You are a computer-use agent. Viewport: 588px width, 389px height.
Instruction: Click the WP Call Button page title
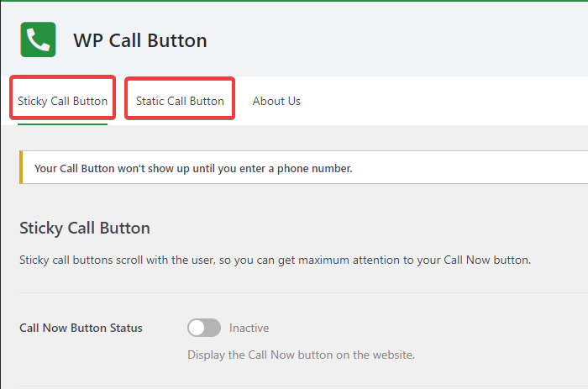(x=139, y=40)
